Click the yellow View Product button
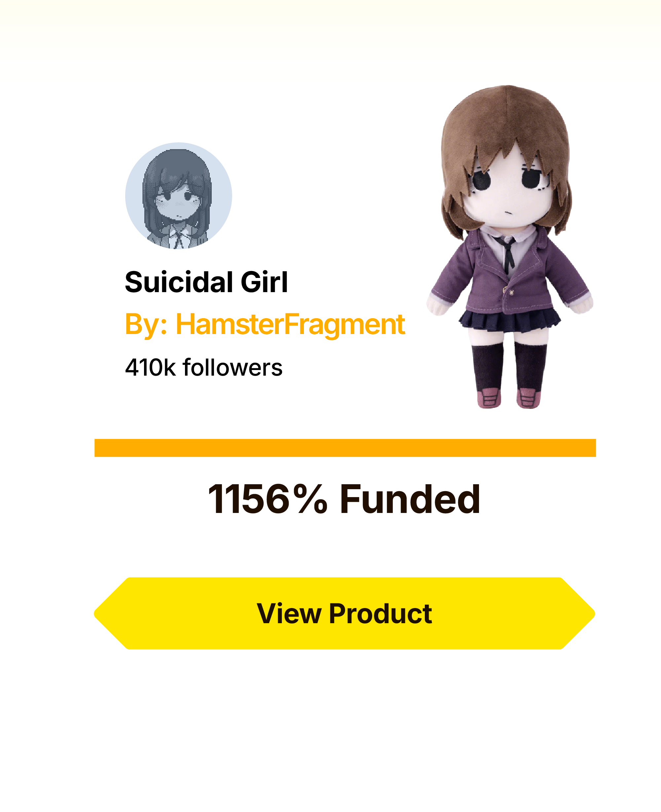 pyautogui.click(x=344, y=613)
